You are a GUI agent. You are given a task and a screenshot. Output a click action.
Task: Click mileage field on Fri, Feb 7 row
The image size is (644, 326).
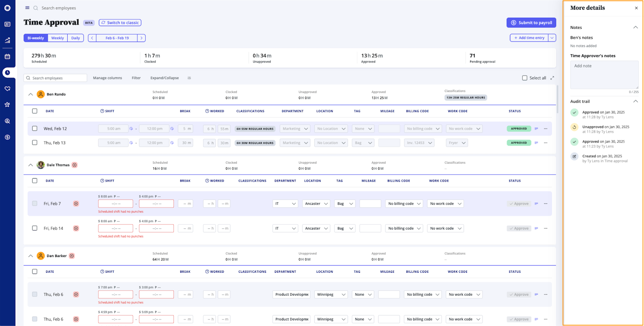click(370, 204)
